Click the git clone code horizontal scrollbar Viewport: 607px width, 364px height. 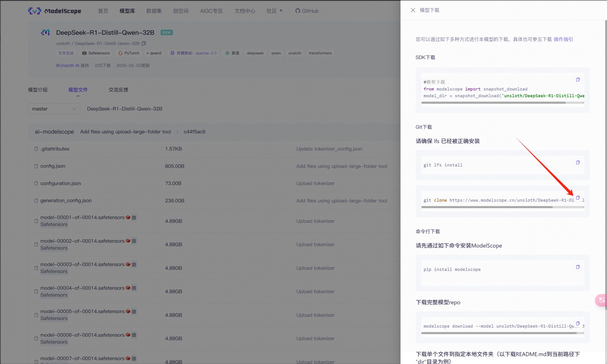487,207
